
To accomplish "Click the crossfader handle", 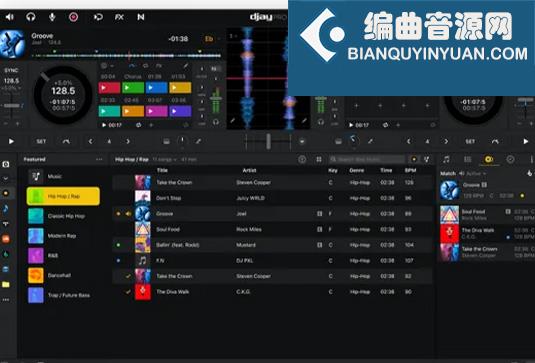I will (269, 141).
